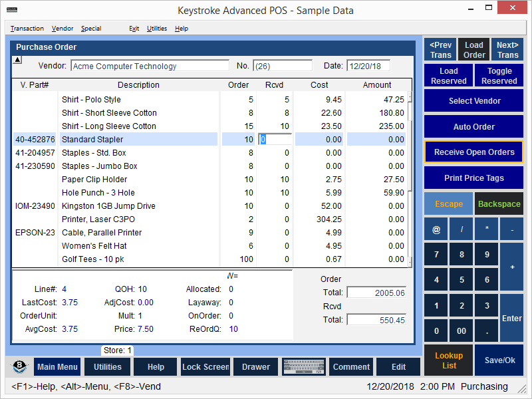The height and width of the screenshot is (399, 532).
Task: Collapse header with the up-arrow triangle
Action: [x=18, y=60]
